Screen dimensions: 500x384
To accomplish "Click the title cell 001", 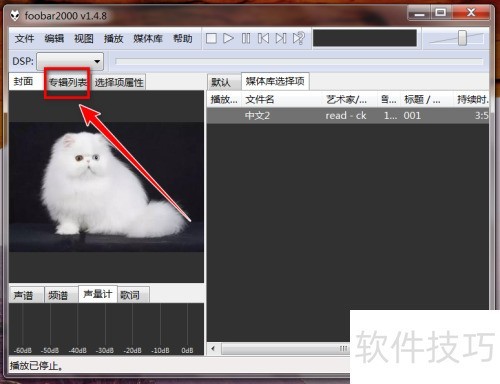I will pyautogui.click(x=412, y=116).
